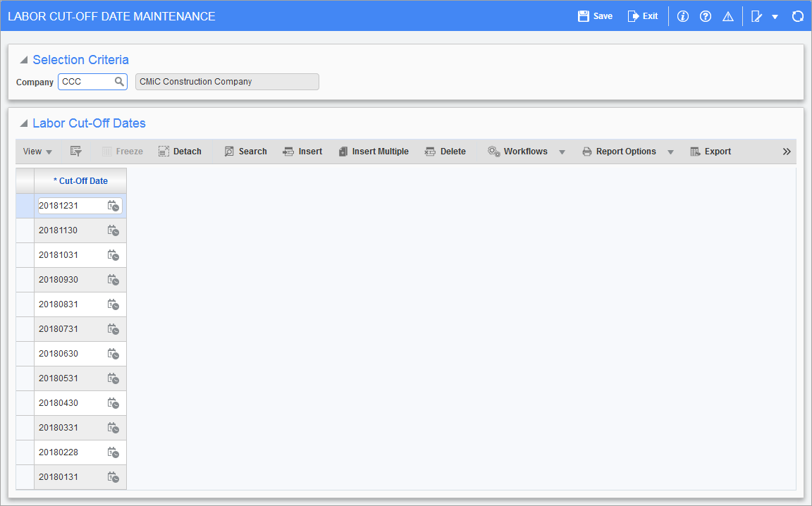Image resolution: width=812 pixels, height=506 pixels.
Task: Open calendar picker for 20181130 date
Action: coord(113,230)
